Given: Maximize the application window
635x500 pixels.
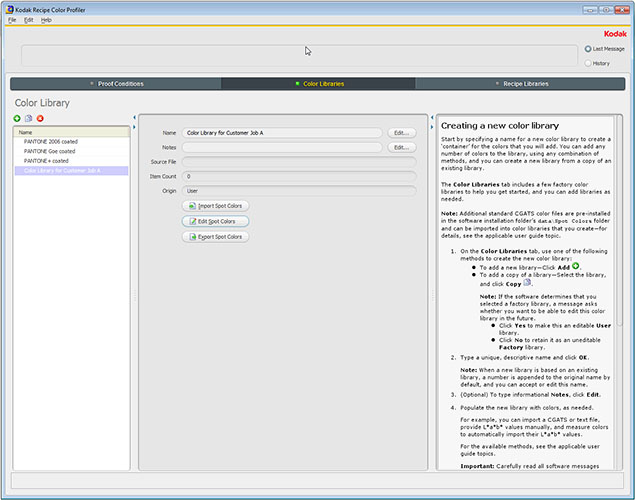Looking at the screenshot, I should [x=606, y=10].
